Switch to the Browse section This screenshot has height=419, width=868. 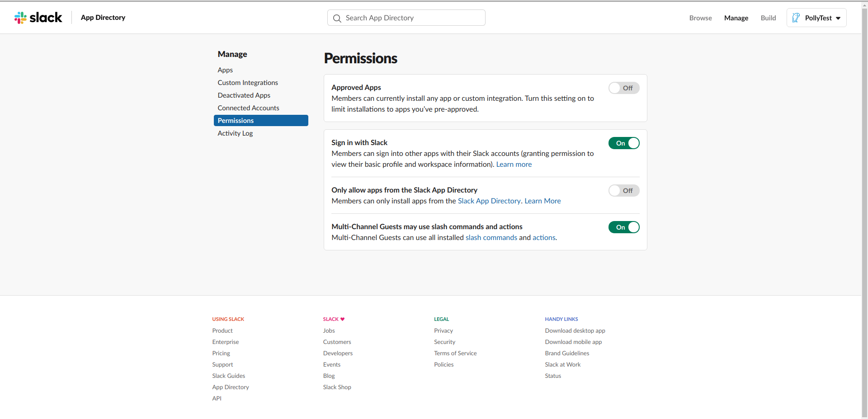[x=700, y=18]
